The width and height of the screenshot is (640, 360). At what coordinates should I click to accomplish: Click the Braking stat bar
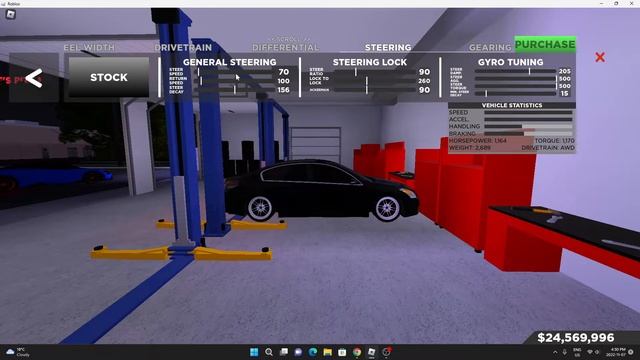click(528, 134)
